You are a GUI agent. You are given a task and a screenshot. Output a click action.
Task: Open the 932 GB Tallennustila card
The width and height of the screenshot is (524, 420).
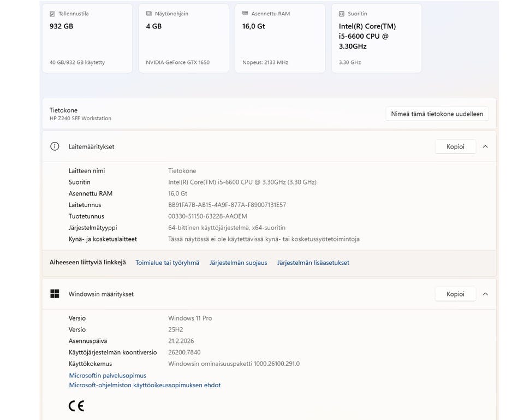pyautogui.click(x=87, y=38)
